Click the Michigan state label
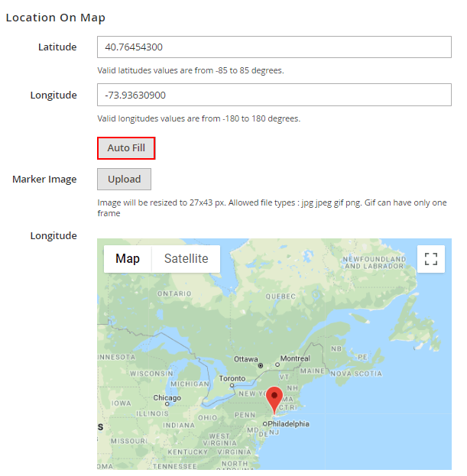 click(189, 383)
